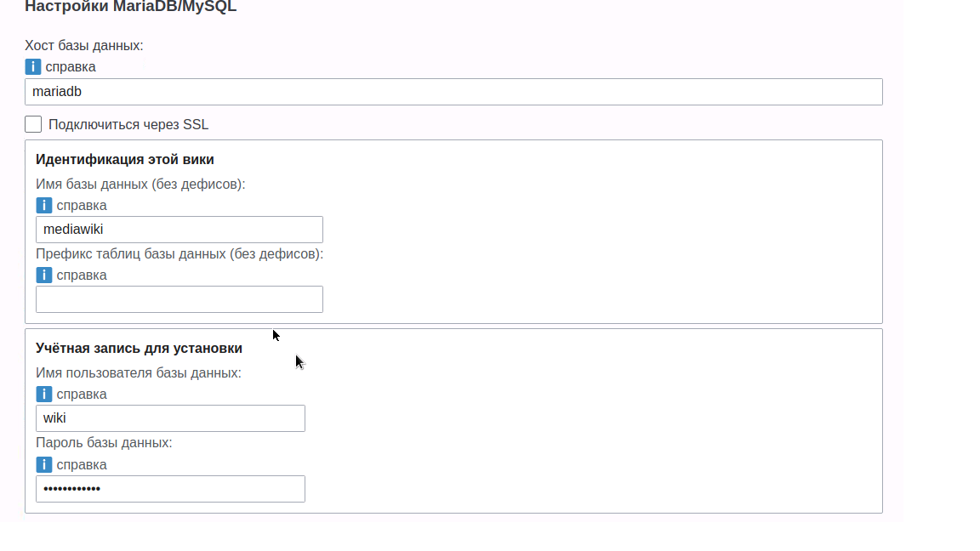Click the Пароль базы данных label

(104, 443)
